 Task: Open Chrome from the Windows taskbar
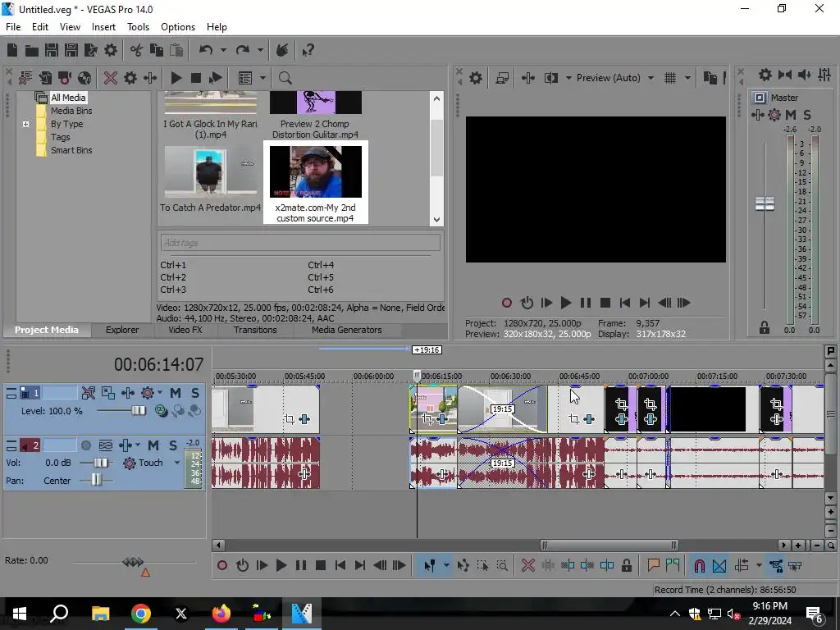coord(141,614)
